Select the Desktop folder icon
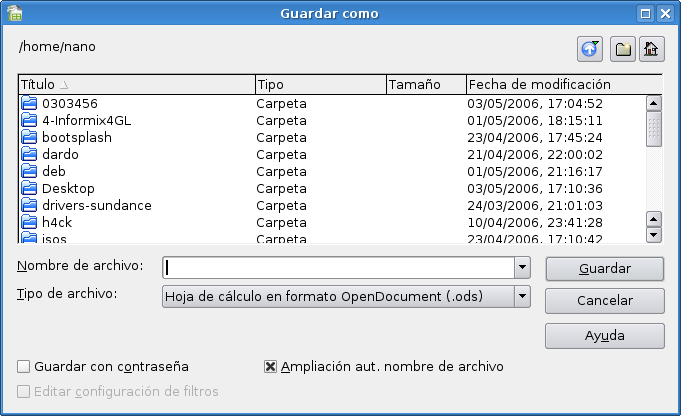 (x=29, y=188)
